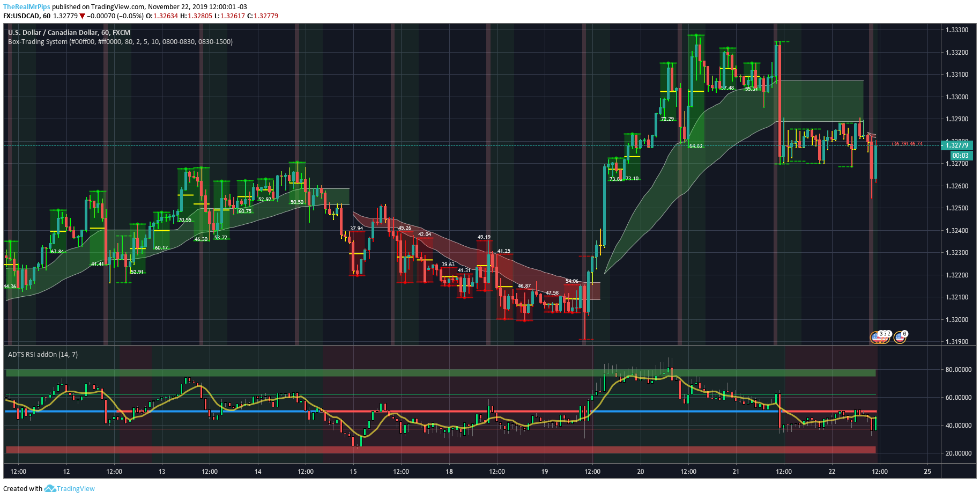Click the 37.94 box label on the chart
Screen dimensions: 980x498
pyautogui.click(x=357, y=229)
